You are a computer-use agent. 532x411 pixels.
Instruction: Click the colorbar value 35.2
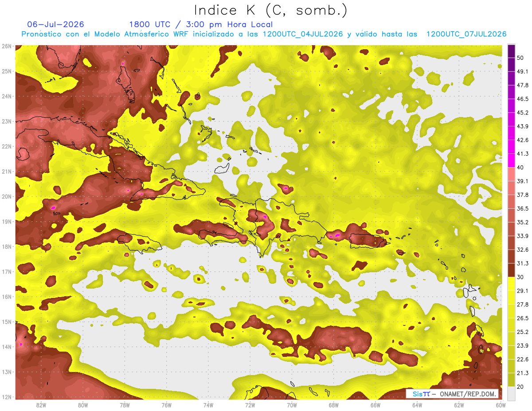[x=523, y=222]
